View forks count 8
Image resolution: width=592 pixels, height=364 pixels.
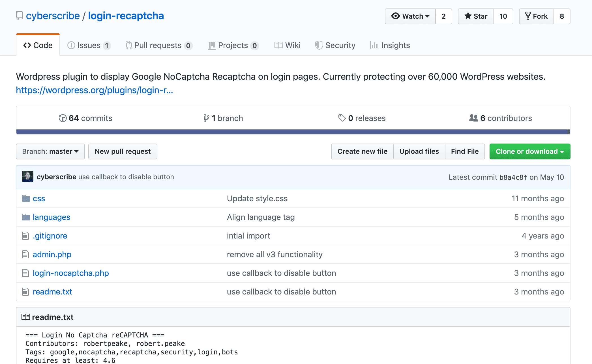click(562, 16)
